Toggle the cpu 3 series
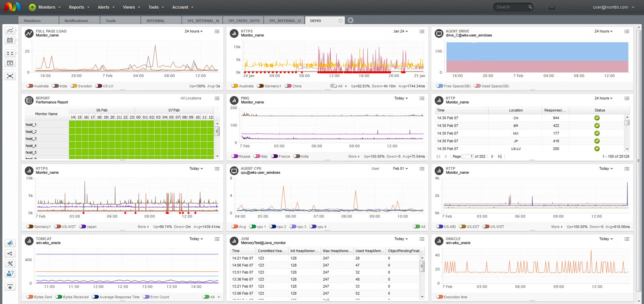This screenshot has width=644, height=304. (x=298, y=227)
